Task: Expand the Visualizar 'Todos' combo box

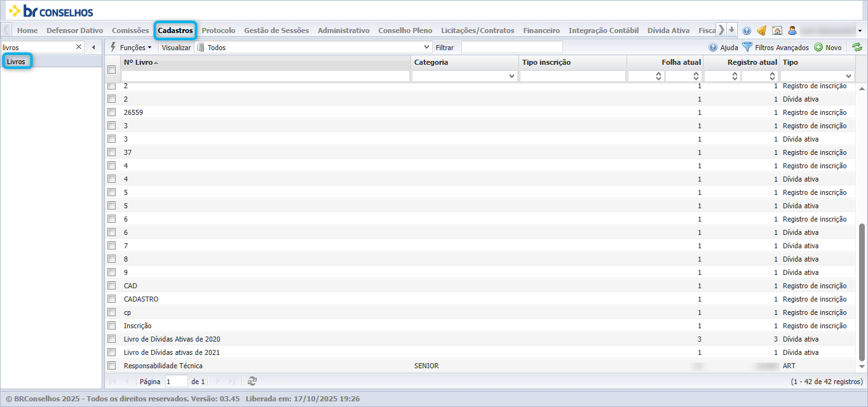Action: [x=428, y=47]
